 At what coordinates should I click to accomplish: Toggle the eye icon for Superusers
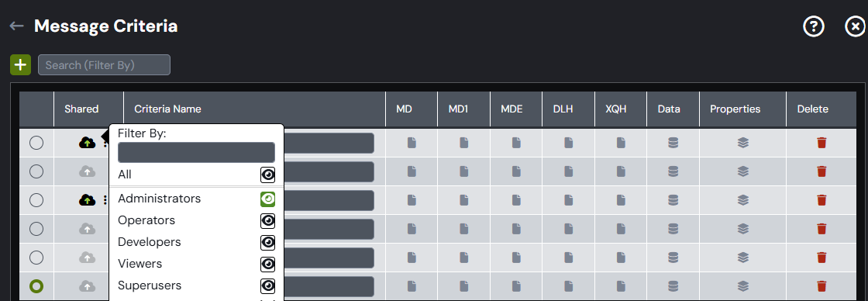268,285
